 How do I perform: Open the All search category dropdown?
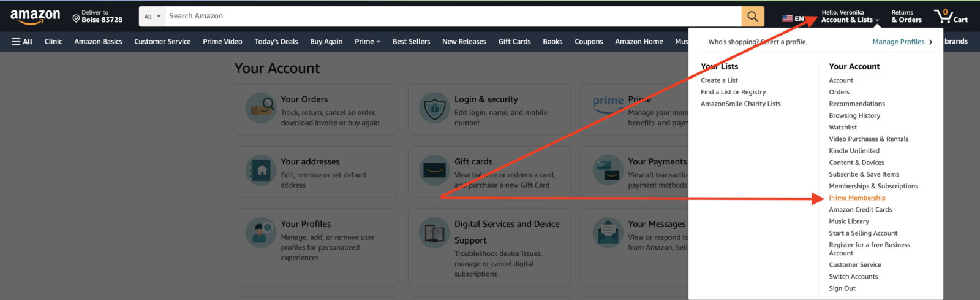click(153, 17)
